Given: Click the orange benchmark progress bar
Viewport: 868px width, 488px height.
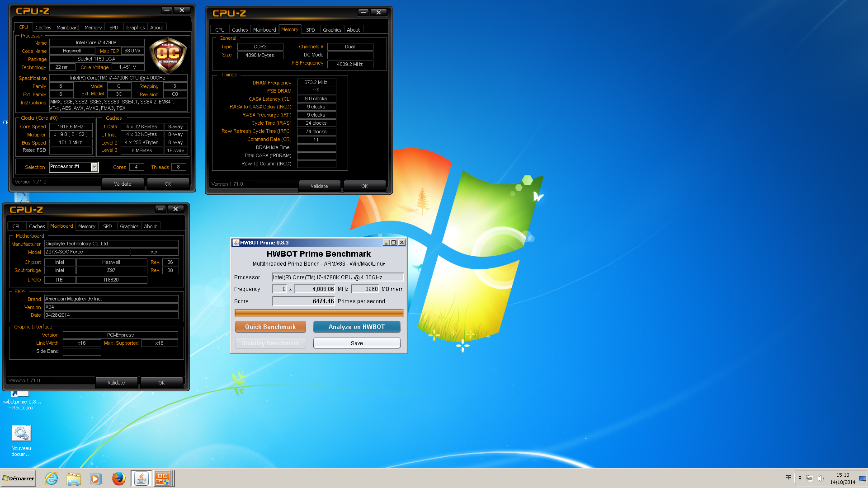Looking at the screenshot, I should pos(319,313).
